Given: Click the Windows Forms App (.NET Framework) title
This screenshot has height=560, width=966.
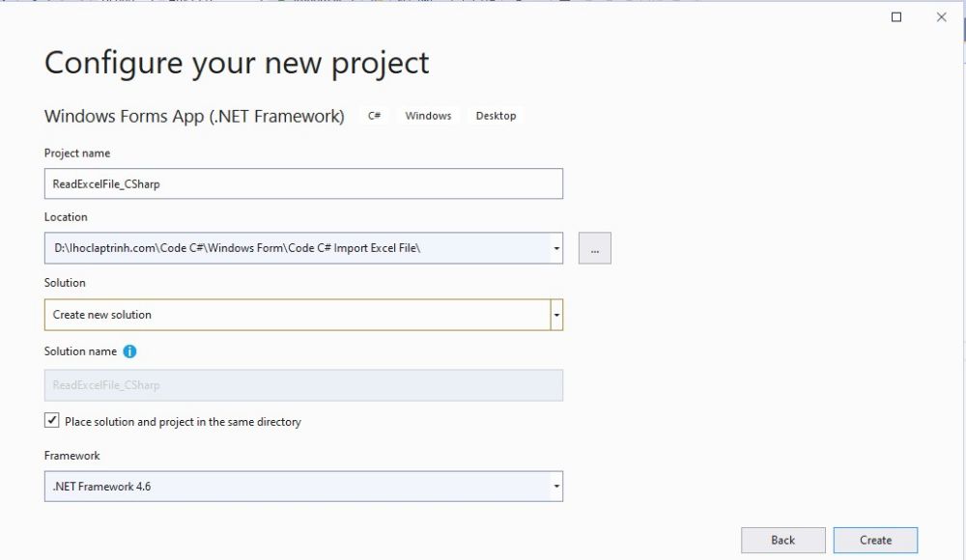Looking at the screenshot, I should click(194, 116).
